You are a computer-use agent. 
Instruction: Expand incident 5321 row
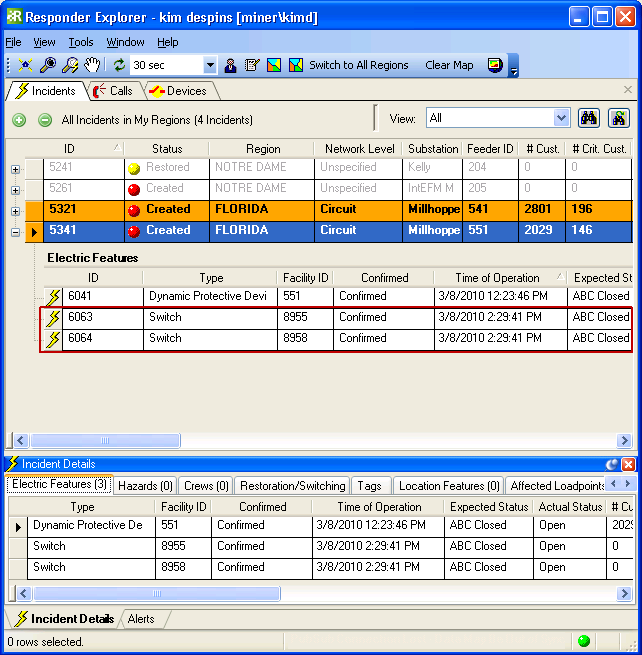15,211
